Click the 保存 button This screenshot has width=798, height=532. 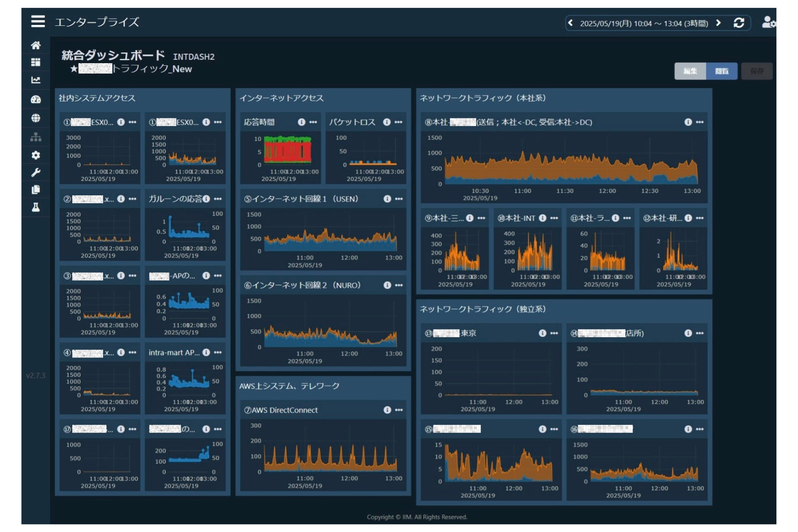(x=757, y=71)
